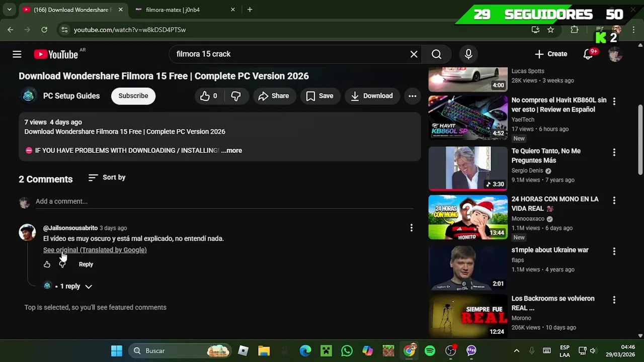Viewport: 644px width, 362px height.
Task: Like the video with thumbs-up
Action: coord(209,96)
